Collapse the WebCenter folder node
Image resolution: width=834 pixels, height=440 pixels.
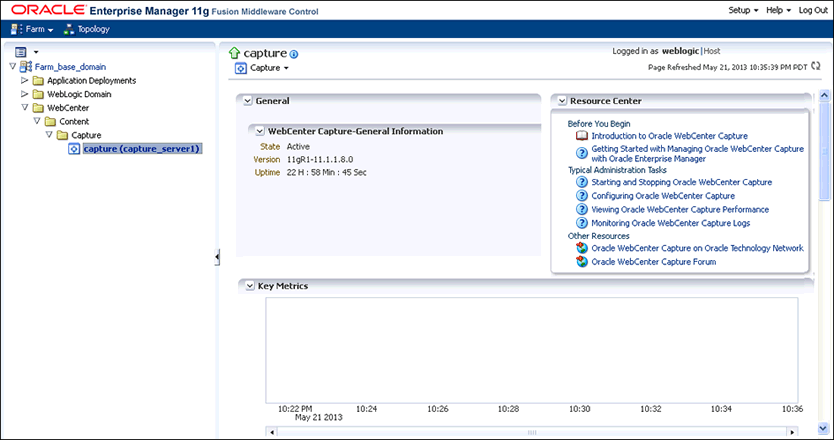(24, 107)
